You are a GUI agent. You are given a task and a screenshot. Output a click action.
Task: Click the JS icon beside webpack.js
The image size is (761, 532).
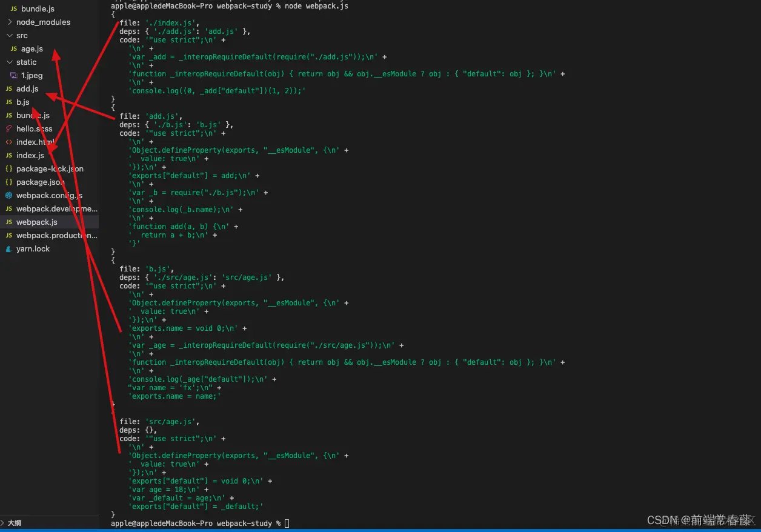9,222
